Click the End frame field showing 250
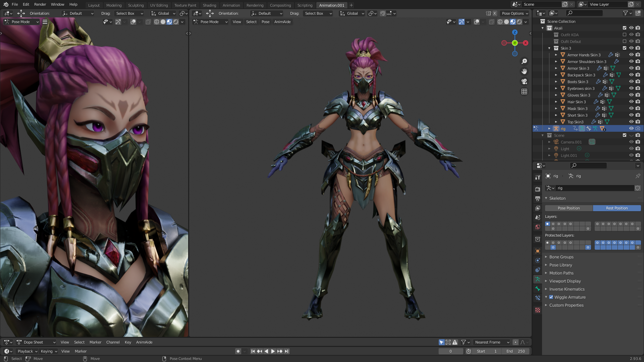Screen dimensions: 644x362 click(x=516, y=351)
